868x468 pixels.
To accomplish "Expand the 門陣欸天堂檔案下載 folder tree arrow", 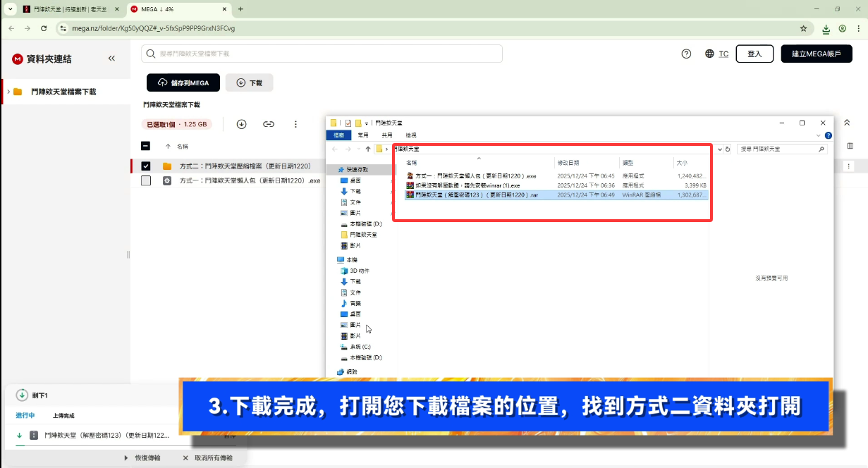I will [x=8, y=92].
